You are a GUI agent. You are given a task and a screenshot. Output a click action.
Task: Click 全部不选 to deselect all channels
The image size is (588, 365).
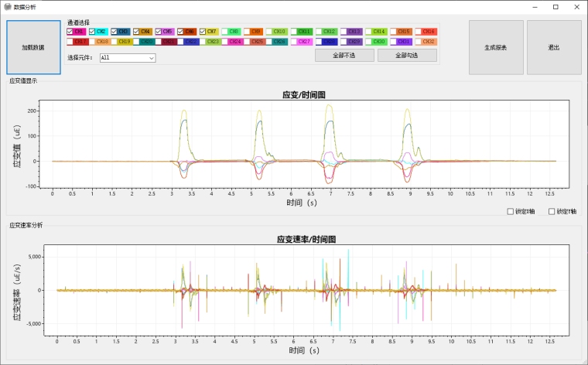click(x=345, y=56)
